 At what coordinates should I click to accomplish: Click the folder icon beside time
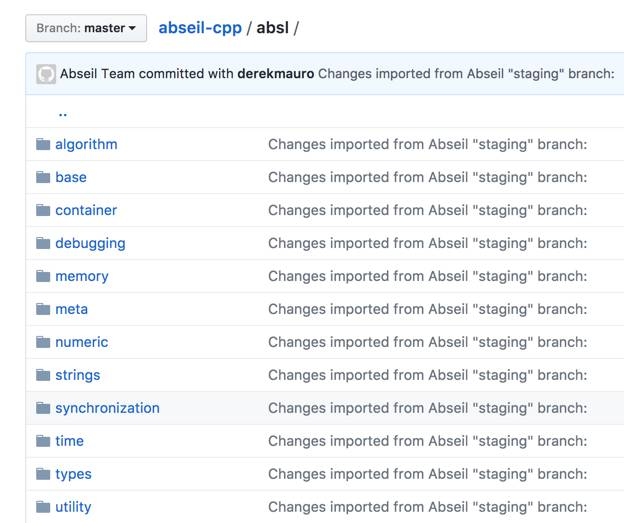43,441
